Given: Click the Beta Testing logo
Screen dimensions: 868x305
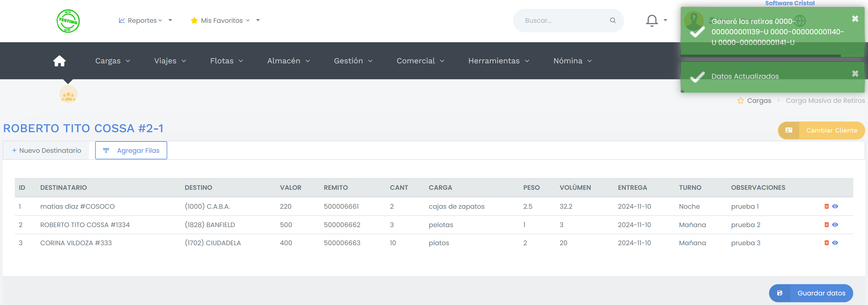Looking at the screenshot, I should click(x=68, y=21).
